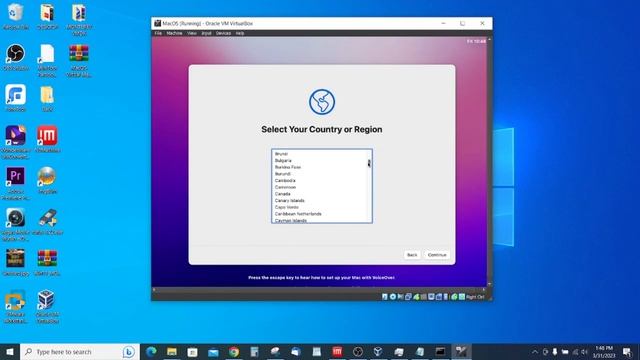
Task: Click the country list scrollbar thumb
Action: pyautogui.click(x=369, y=163)
